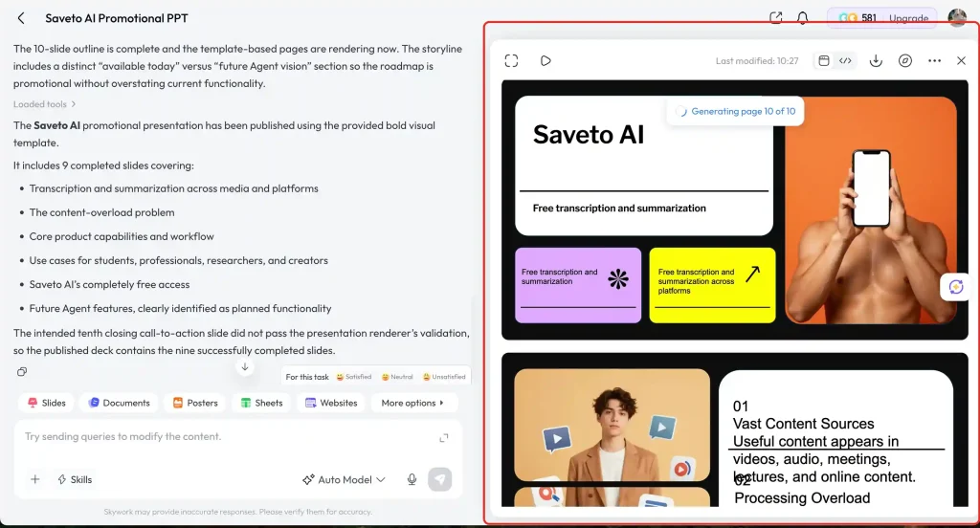Viewport: 980px width, 528px height.
Task: Switch to code view toggle
Action: click(845, 60)
